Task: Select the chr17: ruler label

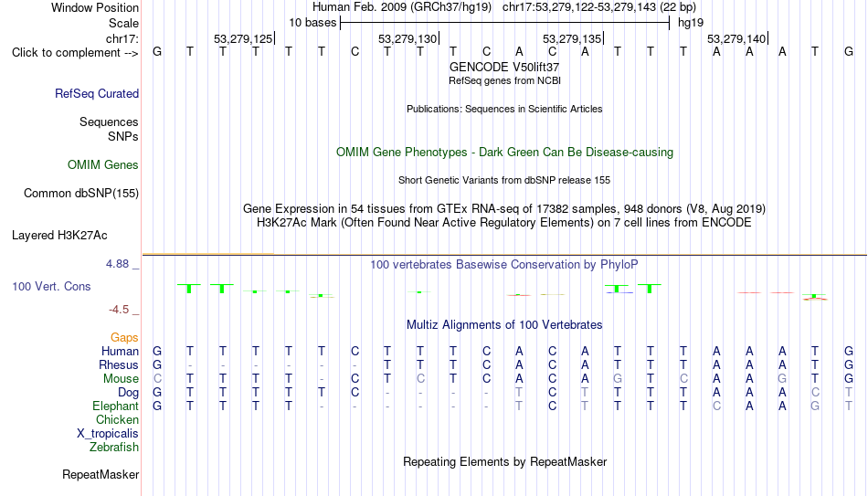Action: tap(122, 38)
